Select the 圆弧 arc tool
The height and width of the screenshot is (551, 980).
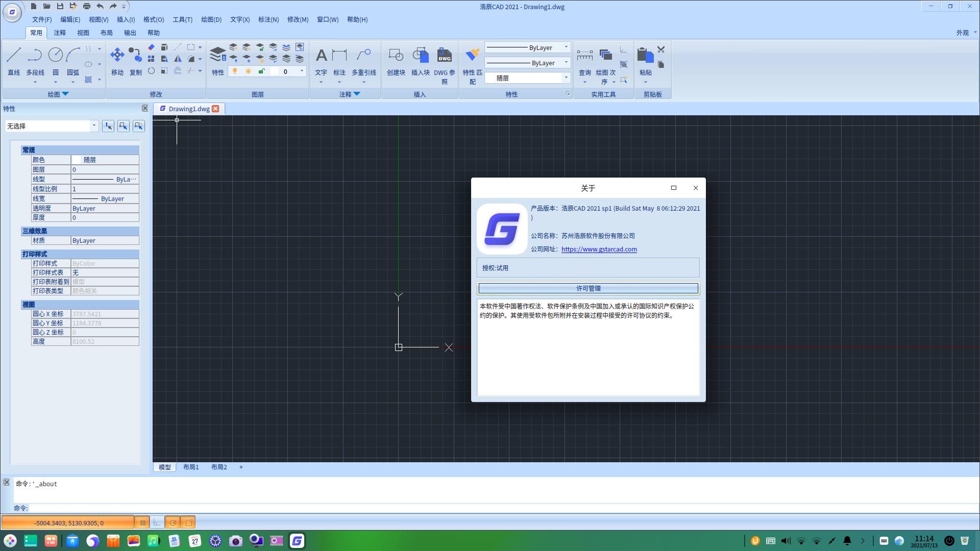(73, 60)
